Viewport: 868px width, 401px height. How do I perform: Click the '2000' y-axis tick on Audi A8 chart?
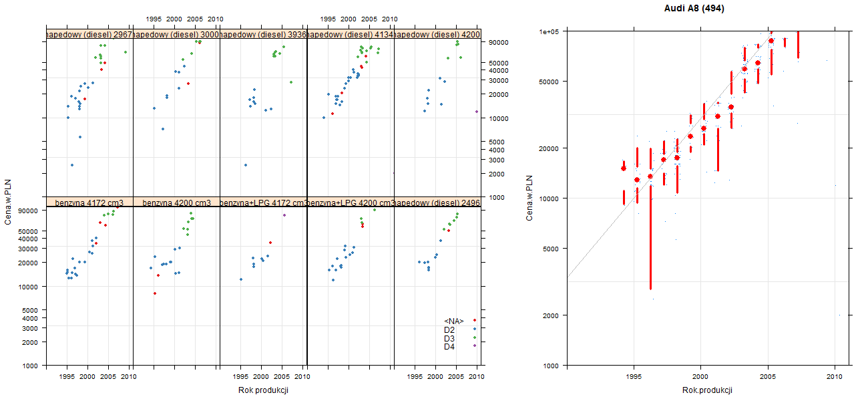coord(551,315)
